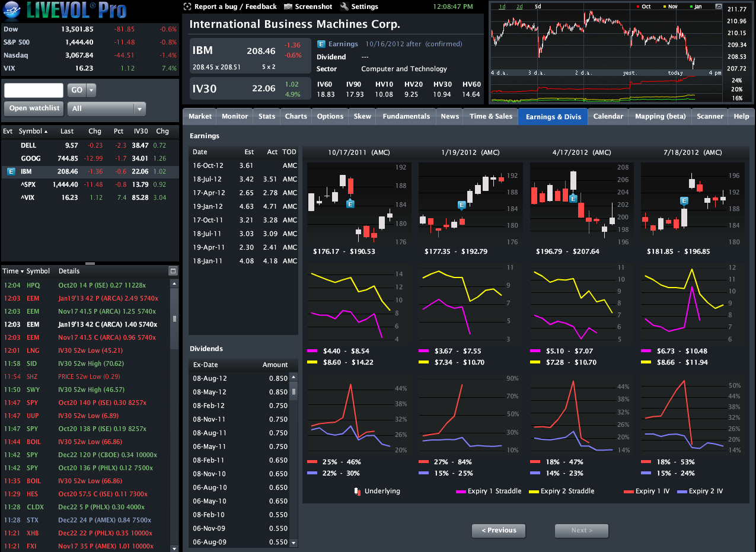756x552 pixels.
Task: Sort feed by Time column arrow
Action: tap(23, 271)
